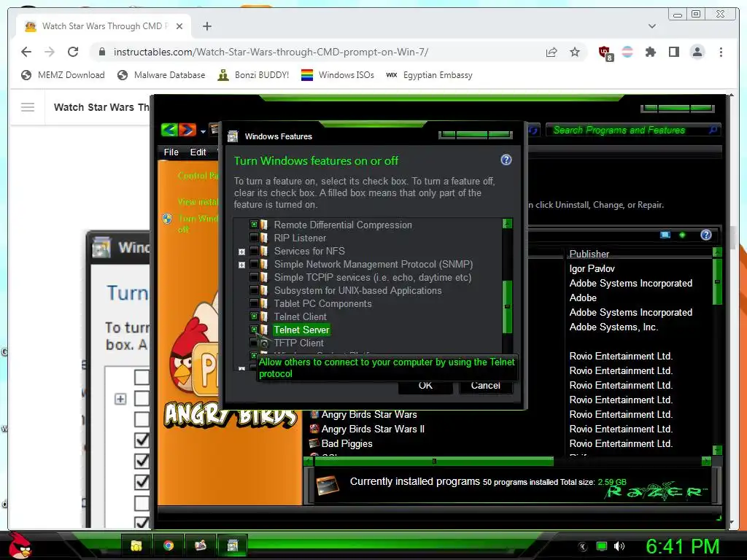Click the orange forward arrow in Control Panel
The image size is (747, 560).
(x=187, y=130)
